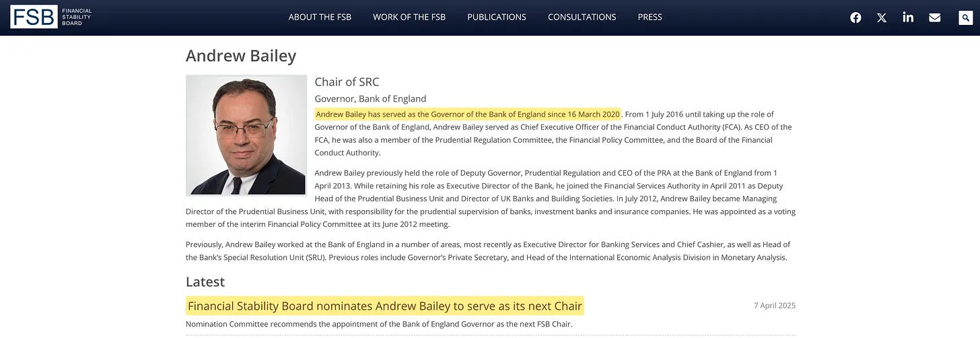Open the article nominating Andrew Bailey as Chair
The width and height of the screenshot is (980, 338).
[384, 306]
